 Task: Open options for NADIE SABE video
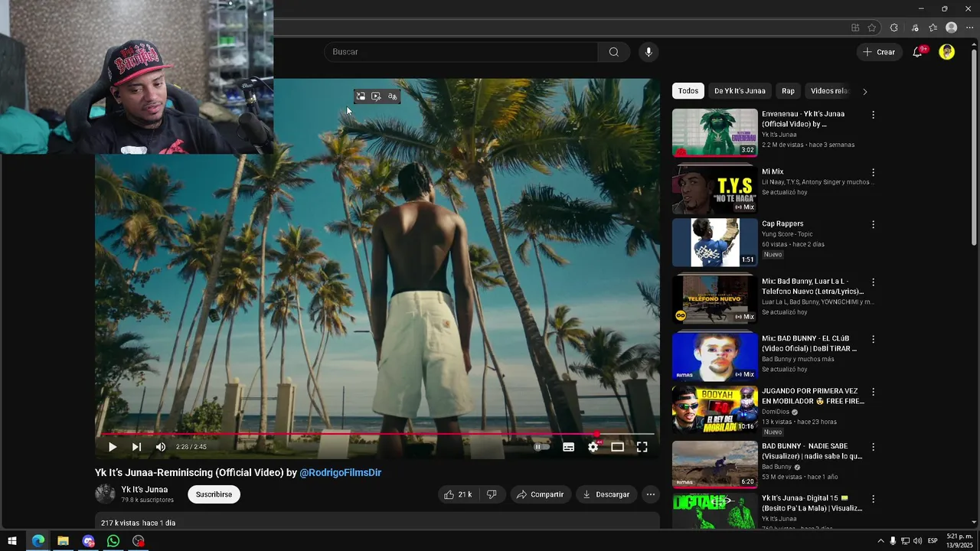(873, 447)
